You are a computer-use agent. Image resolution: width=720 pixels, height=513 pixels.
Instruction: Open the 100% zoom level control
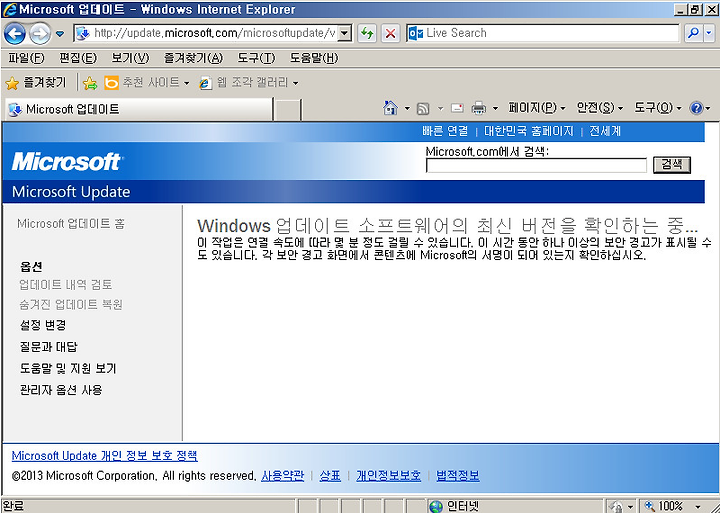(673, 506)
